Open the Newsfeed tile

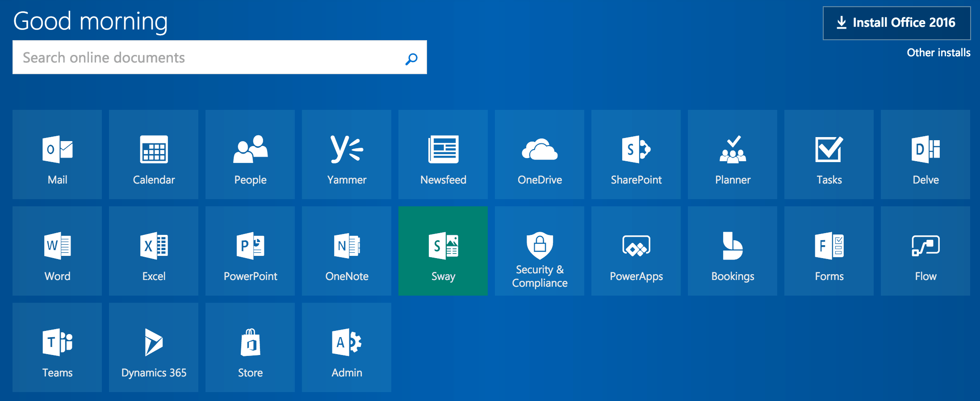click(x=443, y=155)
